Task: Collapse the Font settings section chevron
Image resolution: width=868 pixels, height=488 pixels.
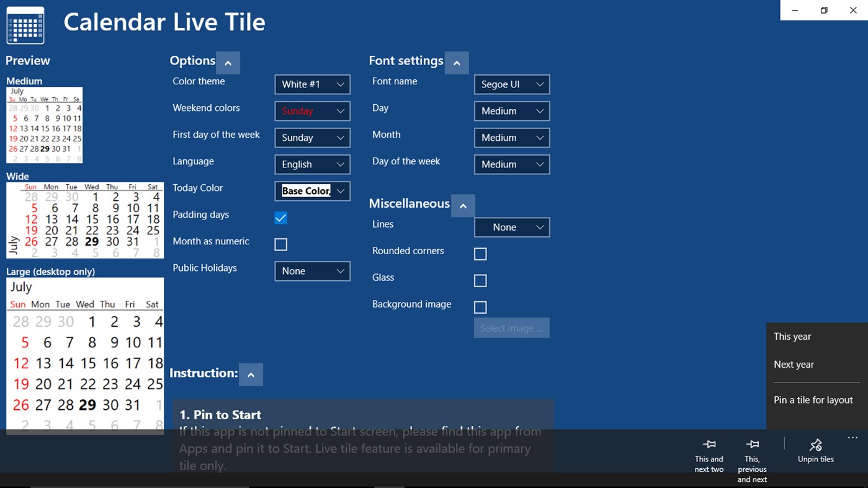Action: [x=457, y=62]
